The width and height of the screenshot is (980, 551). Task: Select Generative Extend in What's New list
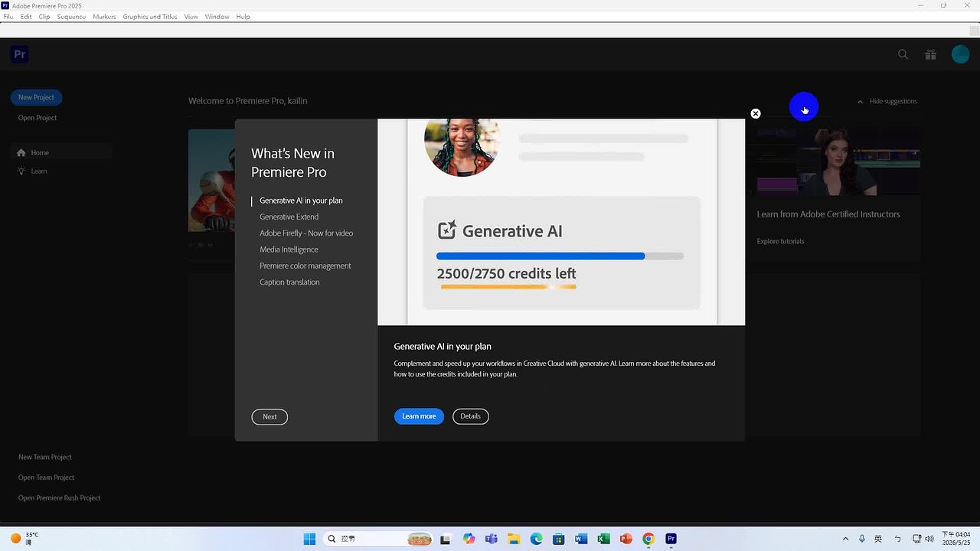tap(289, 217)
